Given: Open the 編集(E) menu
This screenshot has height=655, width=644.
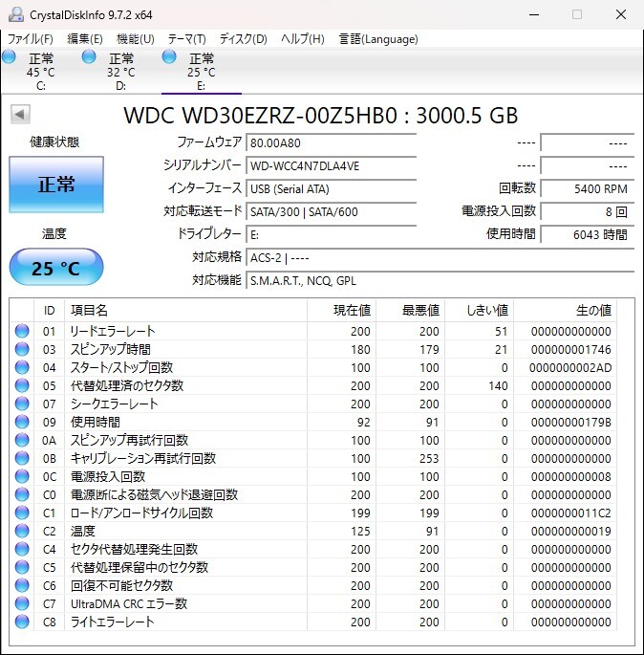Looking at the screenshot, I should pyautogui.click(x=85, y=39).
